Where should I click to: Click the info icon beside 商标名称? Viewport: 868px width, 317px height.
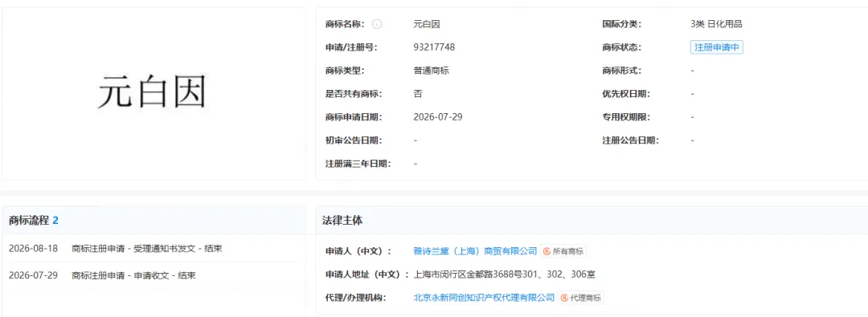tap(377, 24)
